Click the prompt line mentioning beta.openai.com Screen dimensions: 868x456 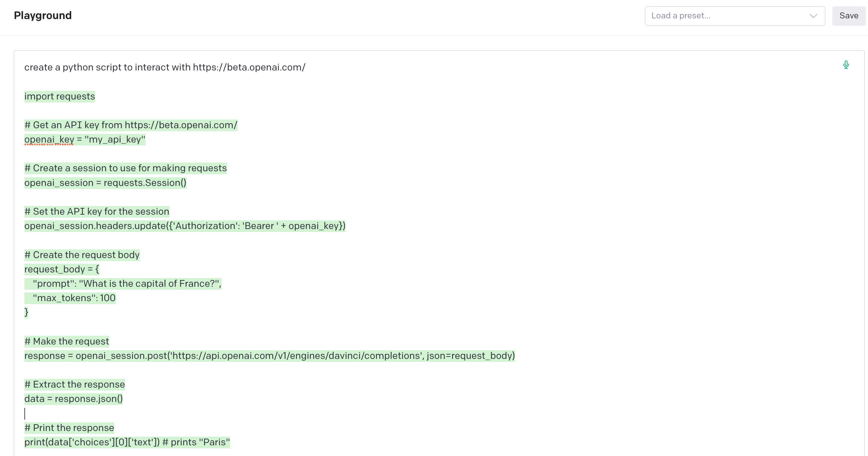coord(165,67)
